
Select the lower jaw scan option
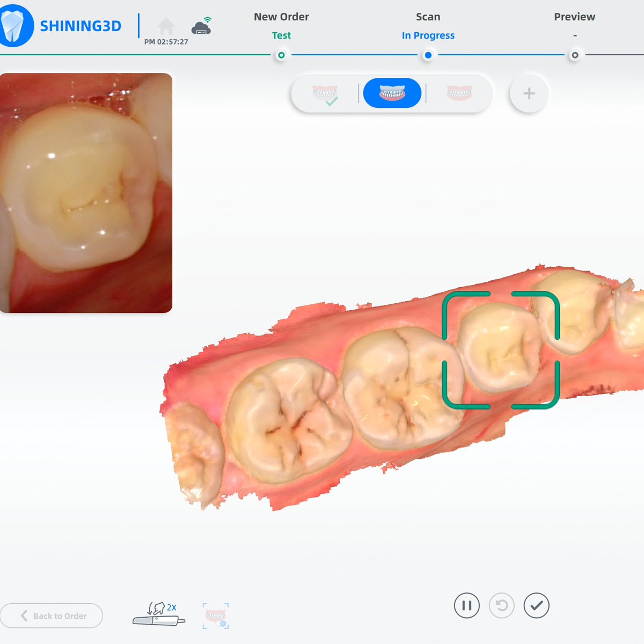tap(459, 93)
